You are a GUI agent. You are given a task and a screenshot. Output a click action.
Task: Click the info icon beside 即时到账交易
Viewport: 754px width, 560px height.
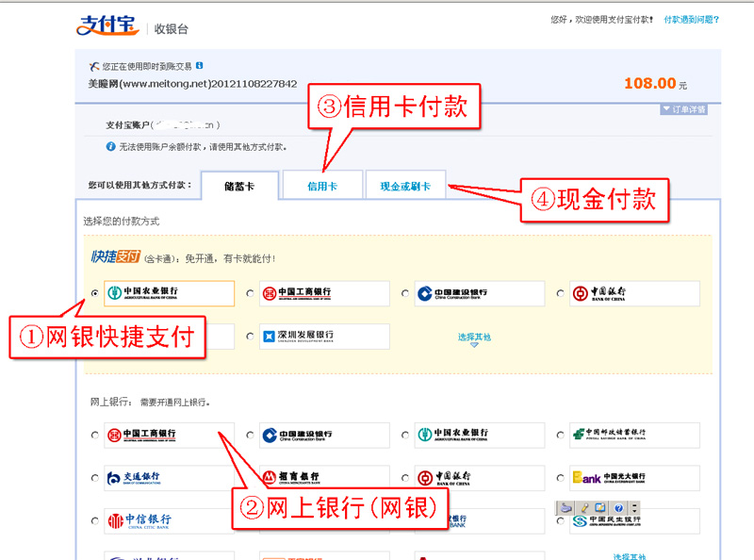point(200,65)
